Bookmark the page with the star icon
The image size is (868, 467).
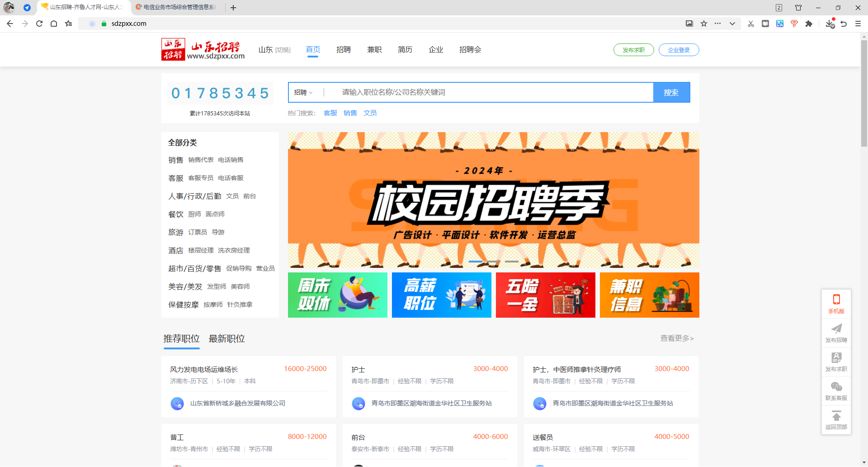(704, 24)
